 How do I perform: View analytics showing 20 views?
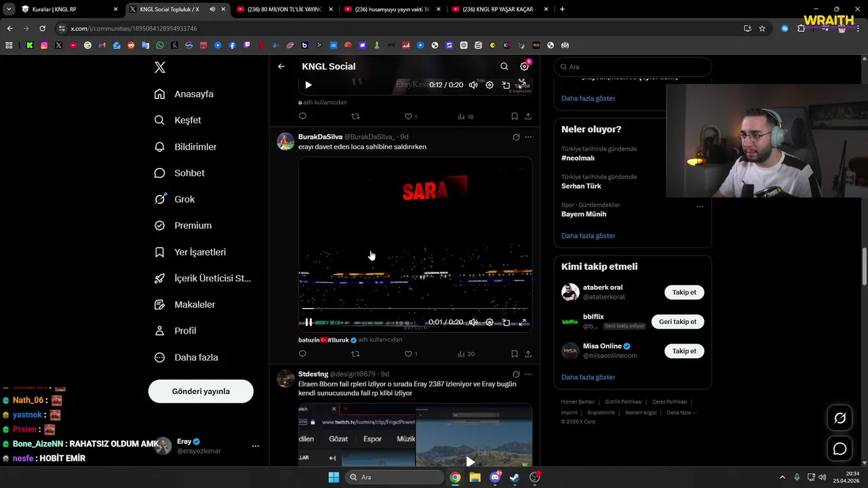(466, 354)
